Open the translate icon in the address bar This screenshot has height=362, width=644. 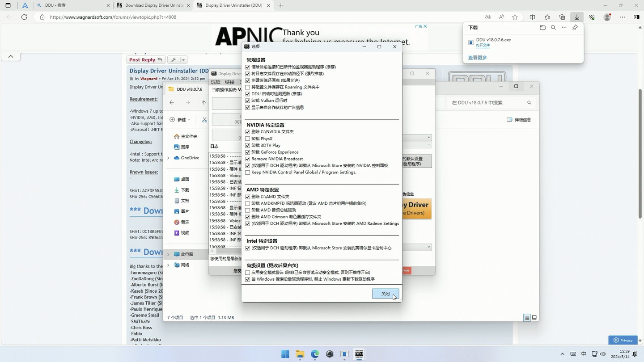[487, 17]
